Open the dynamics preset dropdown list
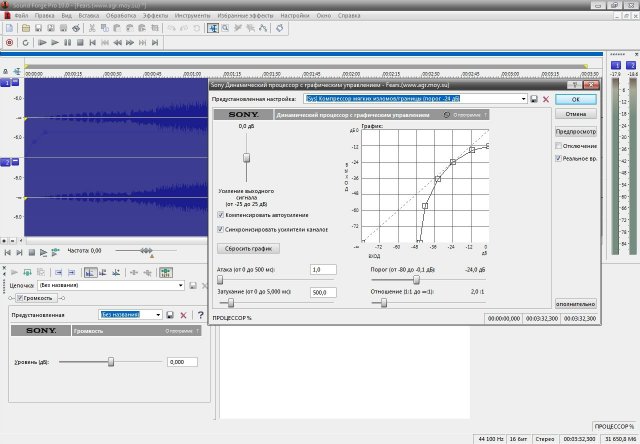 pos(522,99)
